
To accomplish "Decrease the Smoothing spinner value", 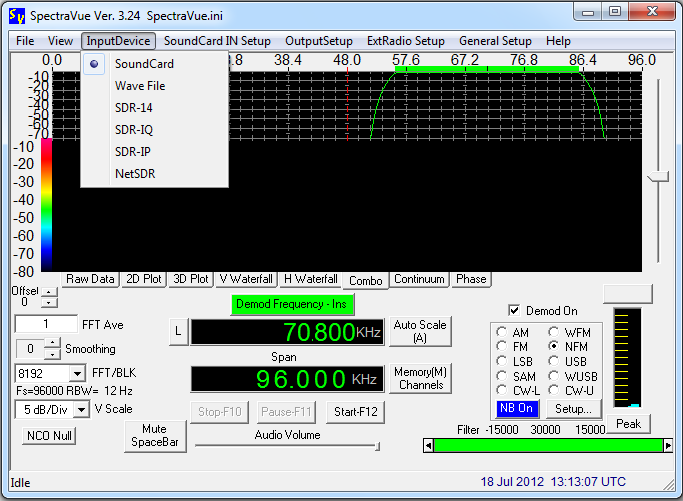I will tap(52, 354).
